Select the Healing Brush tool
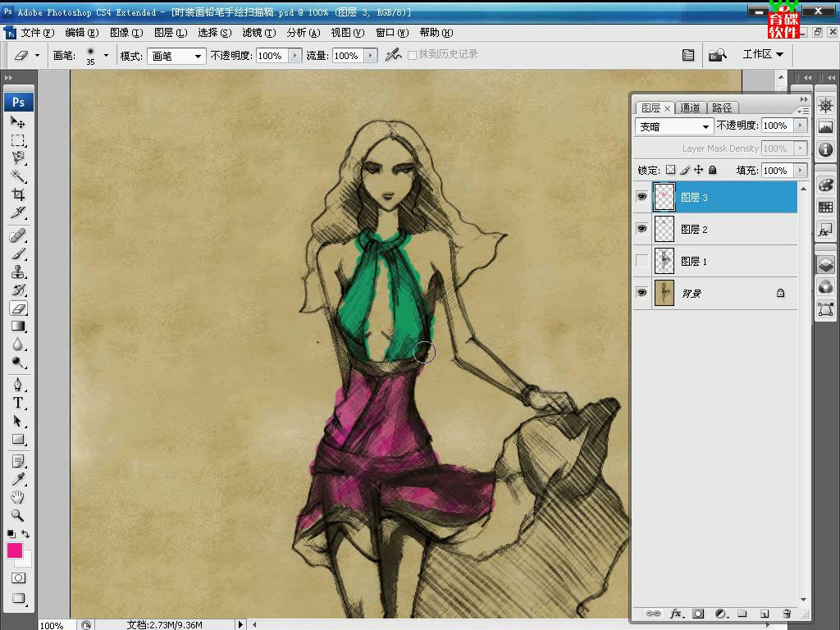Viewport: 840px width, 630px height. coord(18,235)
